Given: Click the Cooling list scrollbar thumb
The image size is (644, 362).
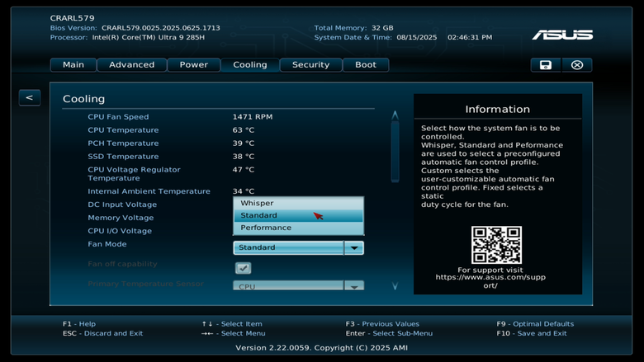Looking at the screenshot, I should click(x=395, y=152).
